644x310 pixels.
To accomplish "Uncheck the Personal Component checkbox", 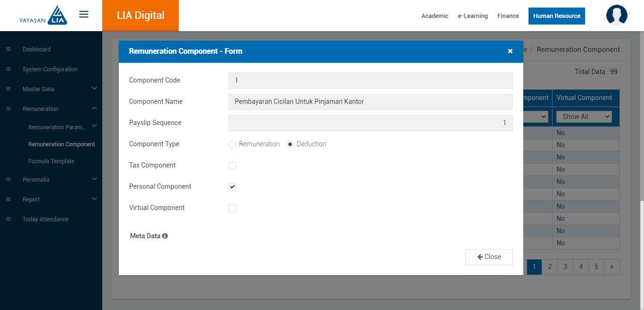I will point(232,187).
